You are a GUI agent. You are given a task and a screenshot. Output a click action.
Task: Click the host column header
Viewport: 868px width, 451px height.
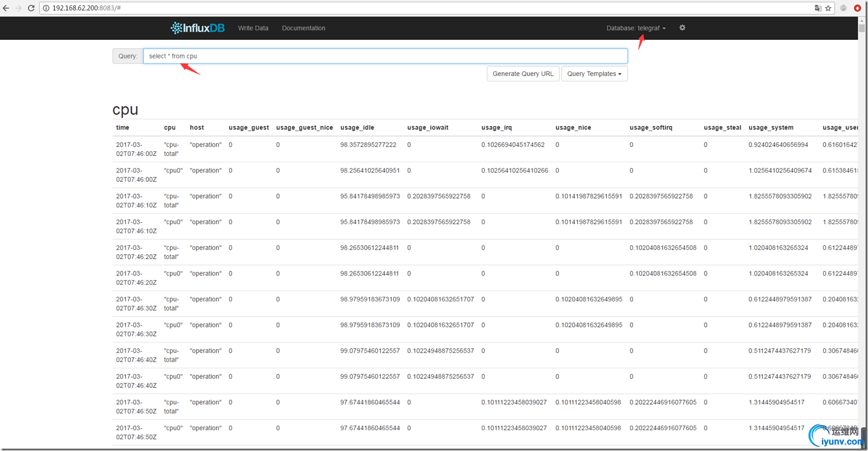point(197,128)
